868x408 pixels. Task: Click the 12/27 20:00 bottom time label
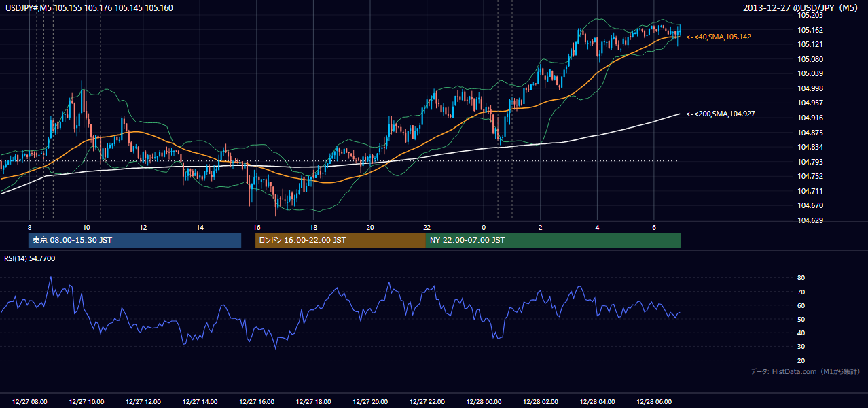pyautogui.click(x=370, y=402)
